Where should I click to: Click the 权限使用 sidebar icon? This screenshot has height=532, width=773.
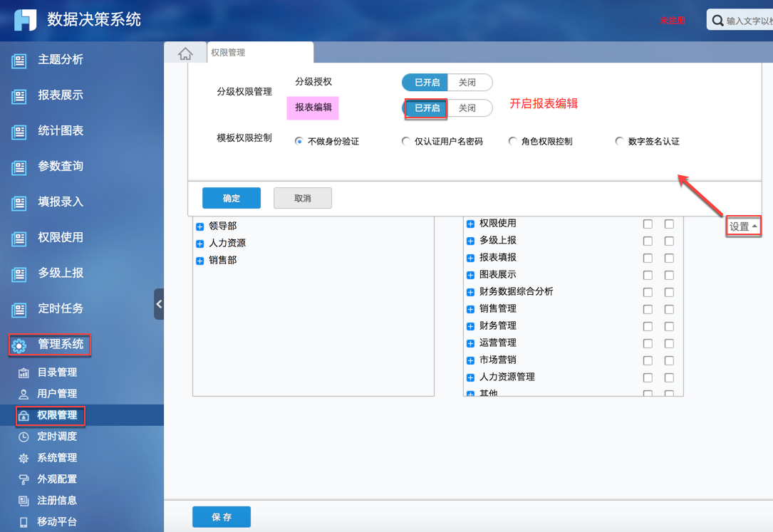point(19,239)
